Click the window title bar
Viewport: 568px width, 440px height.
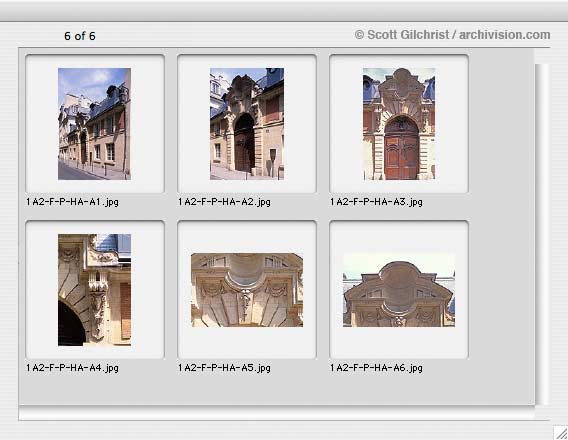point(284,11)
